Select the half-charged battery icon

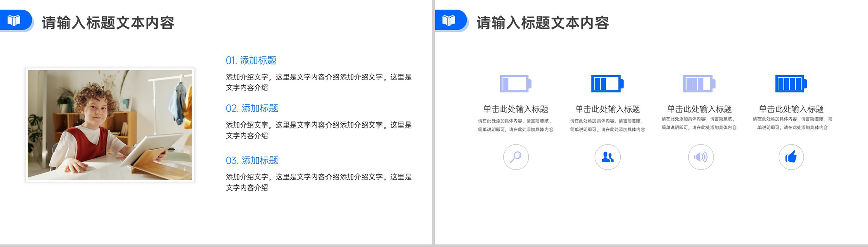(x=608, y=84)
